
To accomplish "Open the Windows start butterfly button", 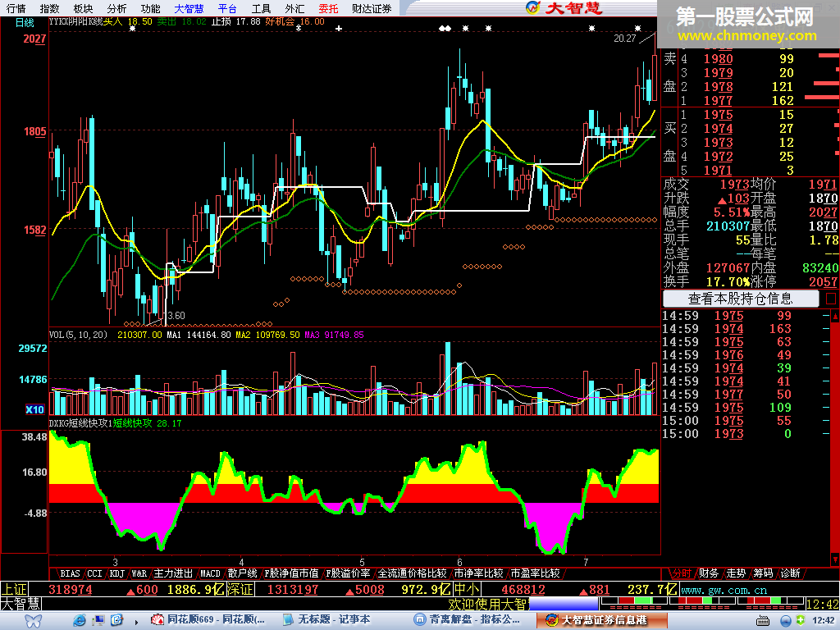I will (x=33, y=620).
